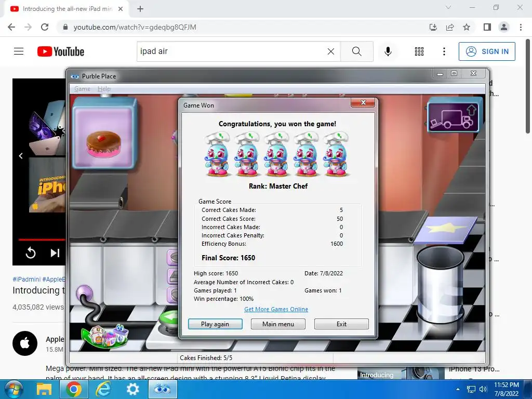
Task: Click the Main menu button
Action: pyautogui.click(x=278, y=324)
